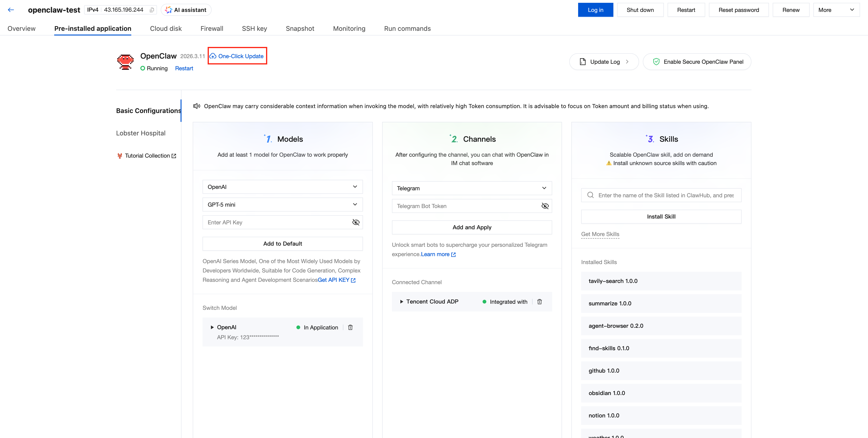The width and height of the screenshot is (868, 438).
Task: Expand the OpenAI model entry
Action: 212,327
